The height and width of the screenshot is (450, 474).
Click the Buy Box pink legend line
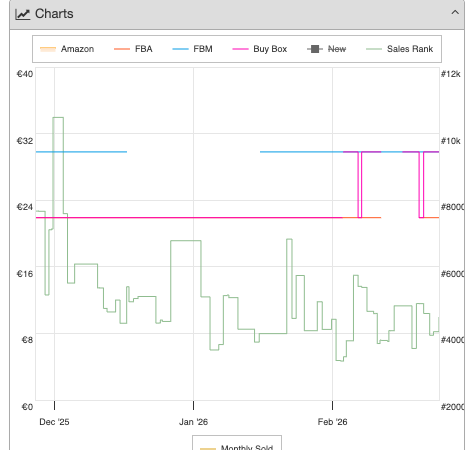coord(240,49)
